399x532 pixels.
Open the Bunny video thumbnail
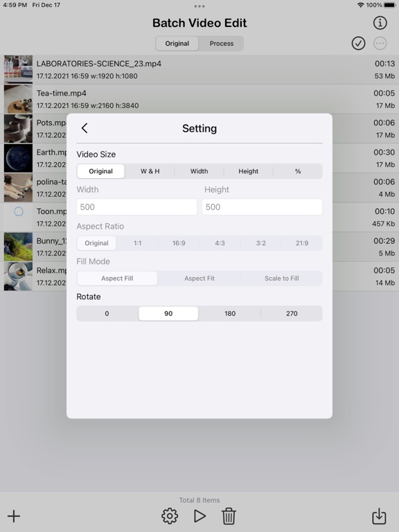click(18, 247)
